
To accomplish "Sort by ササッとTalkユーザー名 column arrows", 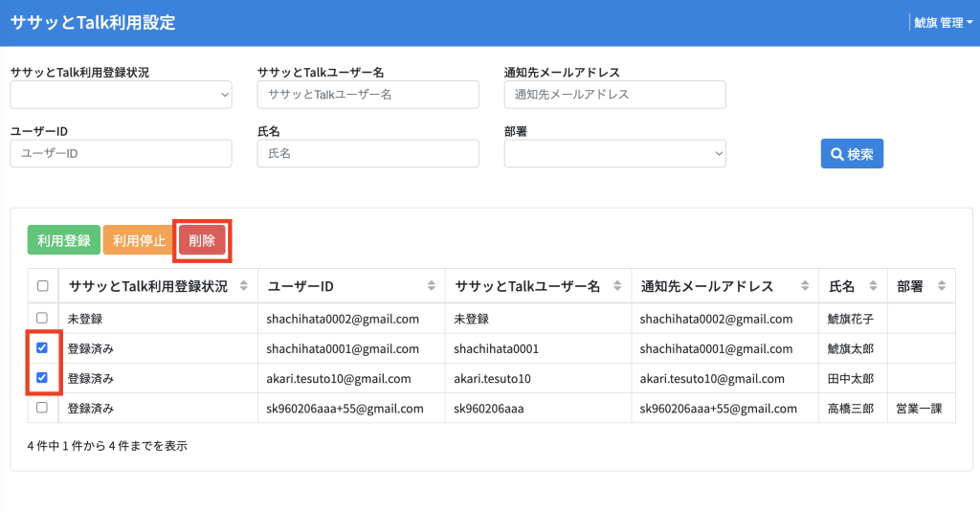I will click(x=617, y=286).
